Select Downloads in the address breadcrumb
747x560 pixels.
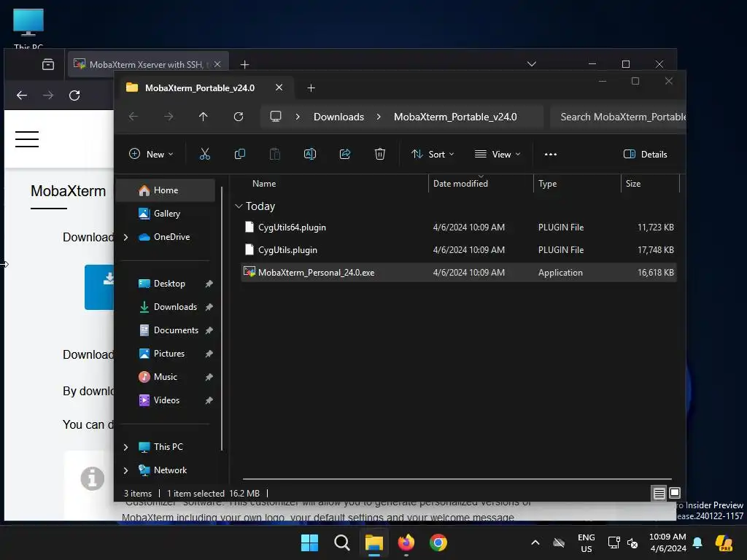338,117
